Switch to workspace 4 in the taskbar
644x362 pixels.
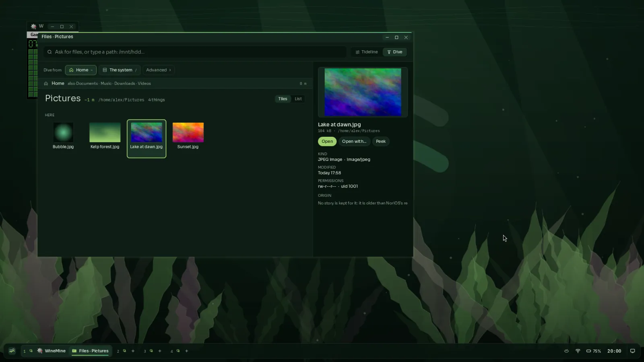[172, 351]
